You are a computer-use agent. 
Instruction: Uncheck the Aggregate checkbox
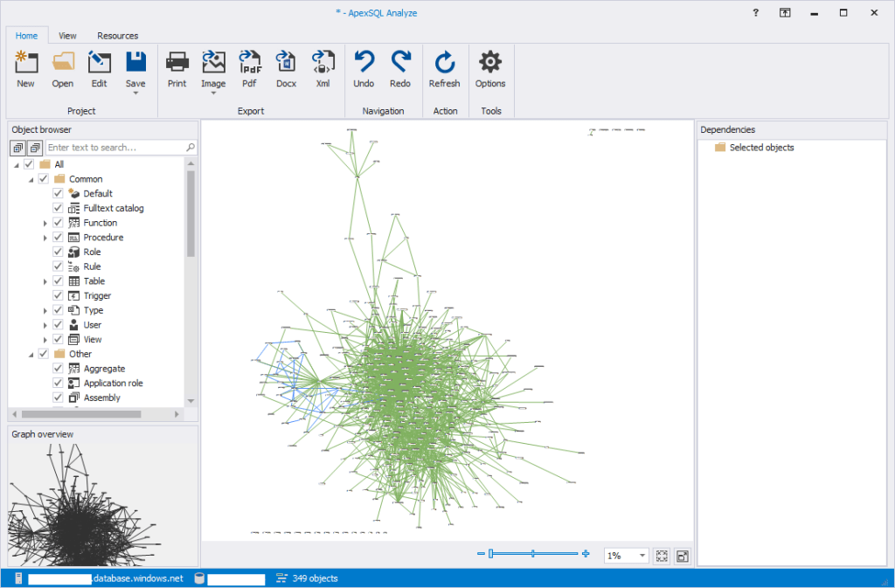click(59, 369)
